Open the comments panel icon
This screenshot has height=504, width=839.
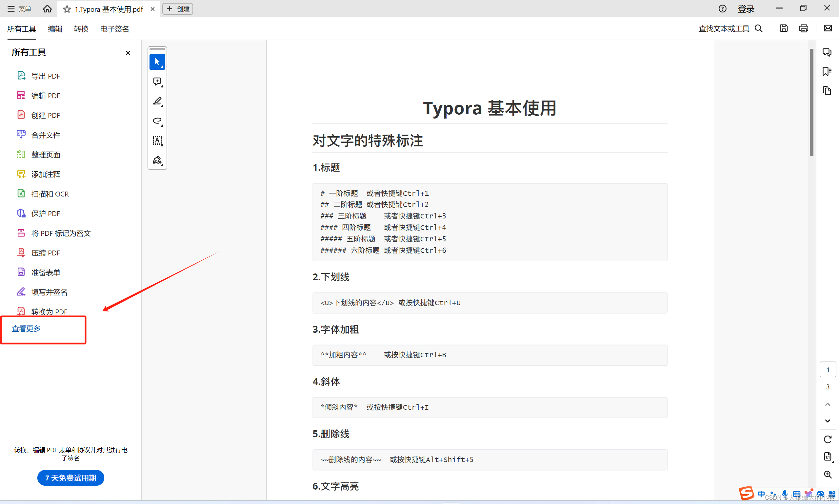(827, 52)
